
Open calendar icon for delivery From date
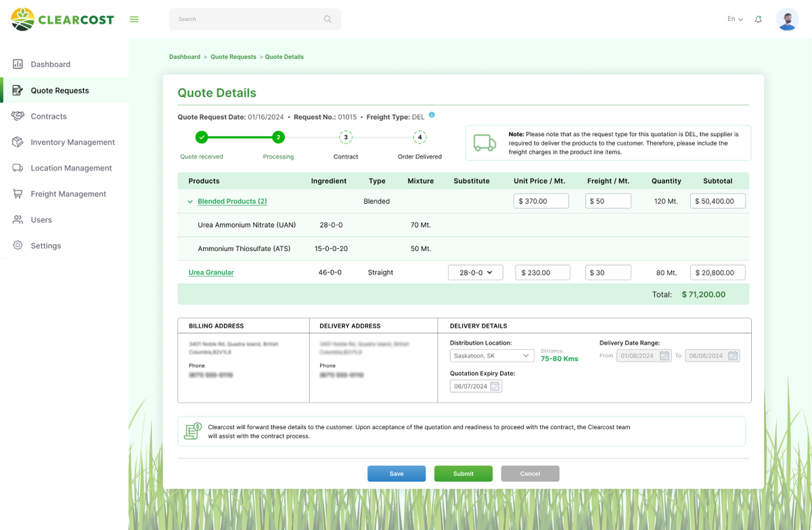coord(664,356)
